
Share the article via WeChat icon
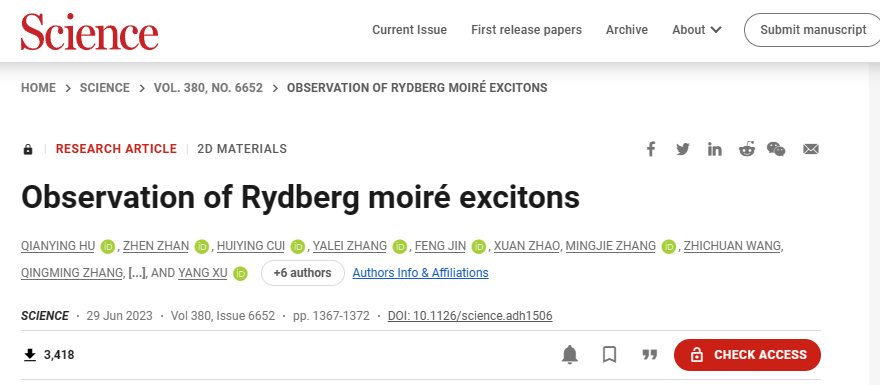[776, 149]
